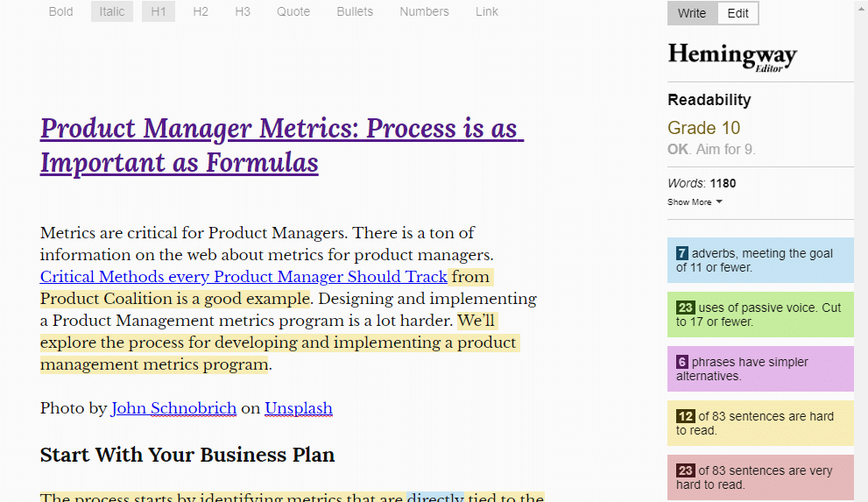
Task: Open the Unsplash link
Action: tap(299, 408)
